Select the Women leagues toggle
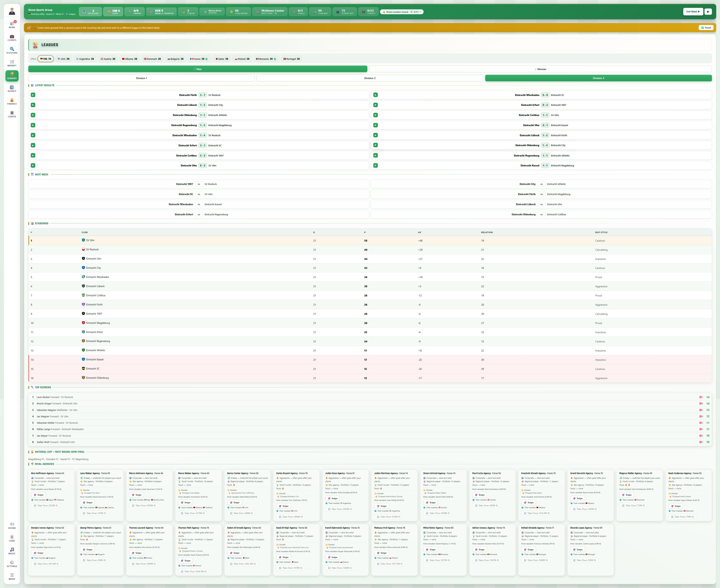Image resolution: width=720 pixels, height=588 pixels. 540,69
